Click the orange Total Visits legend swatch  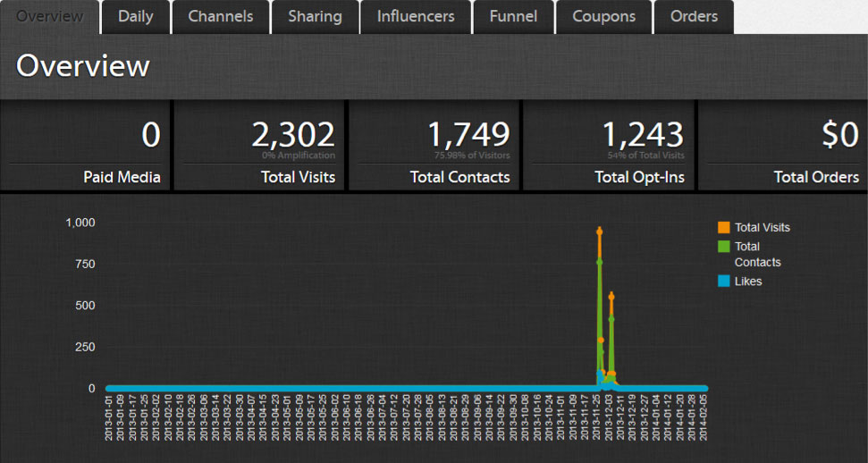coord(724,227)
